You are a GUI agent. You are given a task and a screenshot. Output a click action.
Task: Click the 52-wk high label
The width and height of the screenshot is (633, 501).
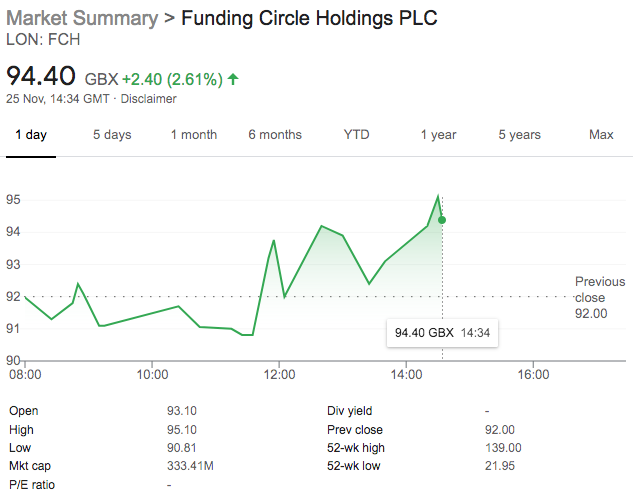(x=356, y=448)
